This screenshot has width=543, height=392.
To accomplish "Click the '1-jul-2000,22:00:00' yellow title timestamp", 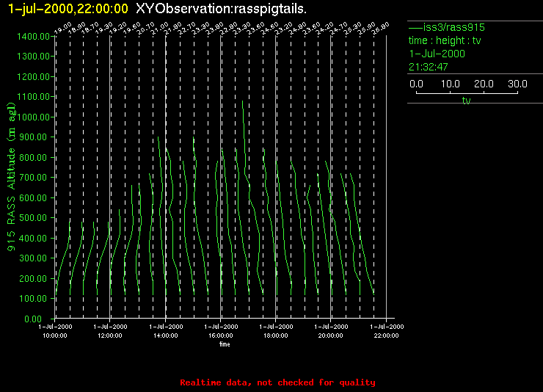I will click(68, 9).
